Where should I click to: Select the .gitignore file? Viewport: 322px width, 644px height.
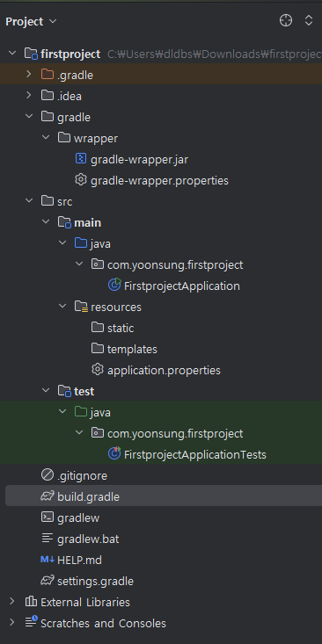click(82, 475)
